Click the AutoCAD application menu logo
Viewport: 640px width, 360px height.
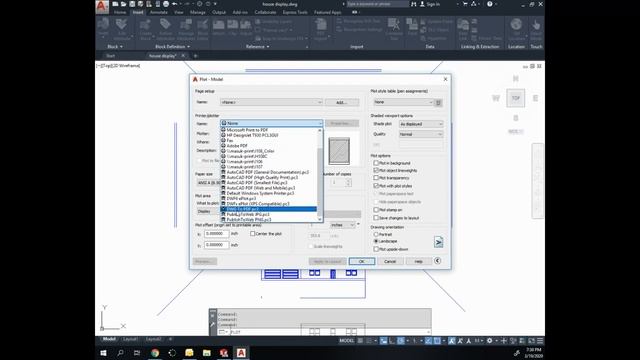click(102, 7)
